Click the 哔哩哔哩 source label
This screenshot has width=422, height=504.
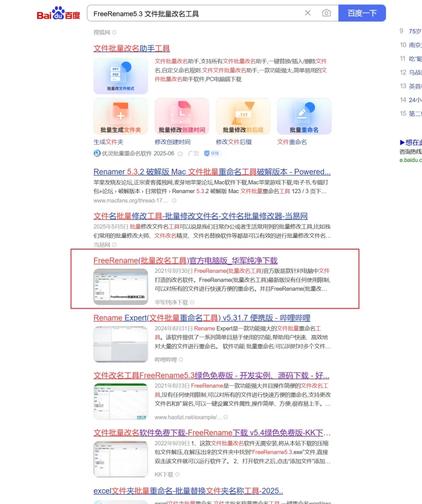(166, 360)
